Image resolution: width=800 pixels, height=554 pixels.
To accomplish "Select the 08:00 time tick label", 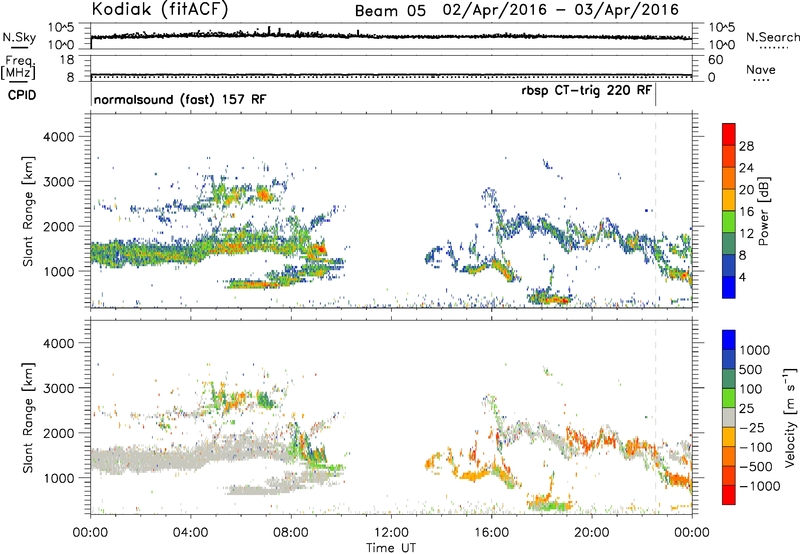I will (291, 533).
